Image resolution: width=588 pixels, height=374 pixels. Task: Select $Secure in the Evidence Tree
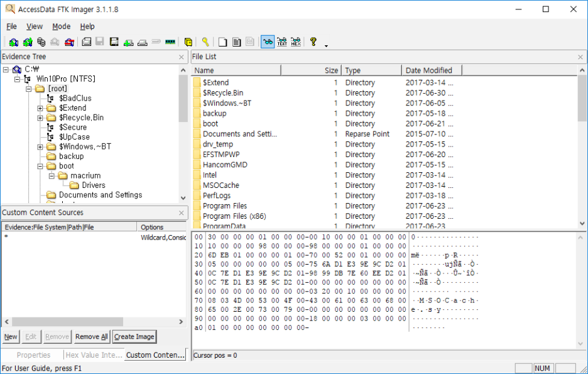coord(73,127)
